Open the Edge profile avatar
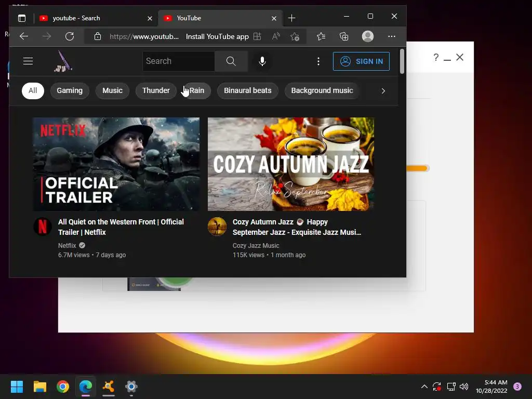The height and width of the screenshot is (399, 532). [x=368, y=36]
